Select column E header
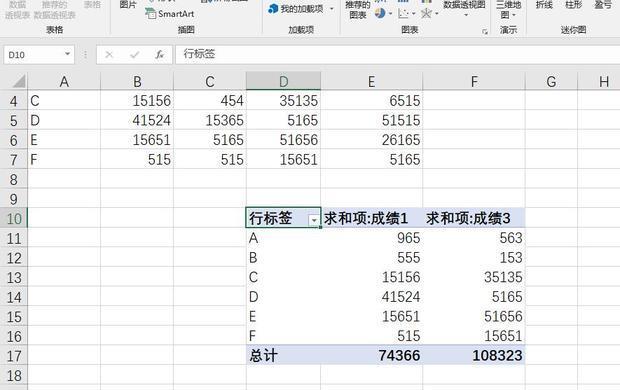The width and height of the screenshot is (620, 390). pos(371,81)
